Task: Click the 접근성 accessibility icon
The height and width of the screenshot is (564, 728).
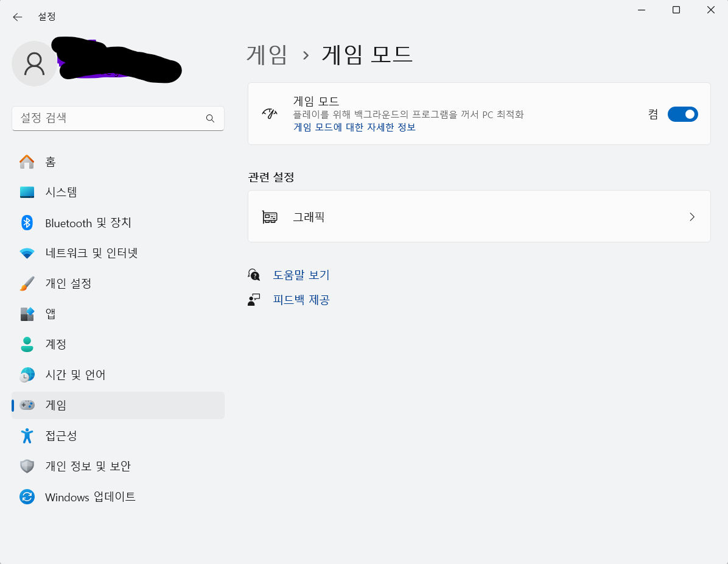Action: coord(27,435)
